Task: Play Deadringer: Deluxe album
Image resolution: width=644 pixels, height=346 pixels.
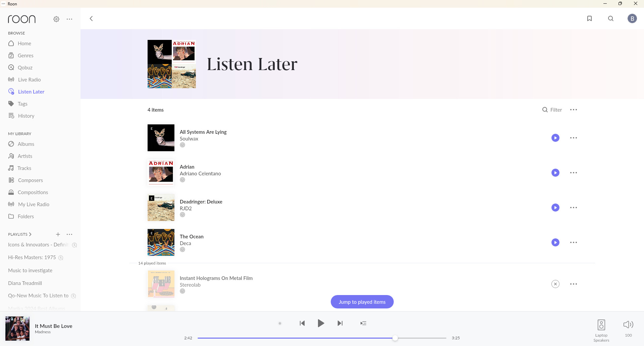Action: 555,208
